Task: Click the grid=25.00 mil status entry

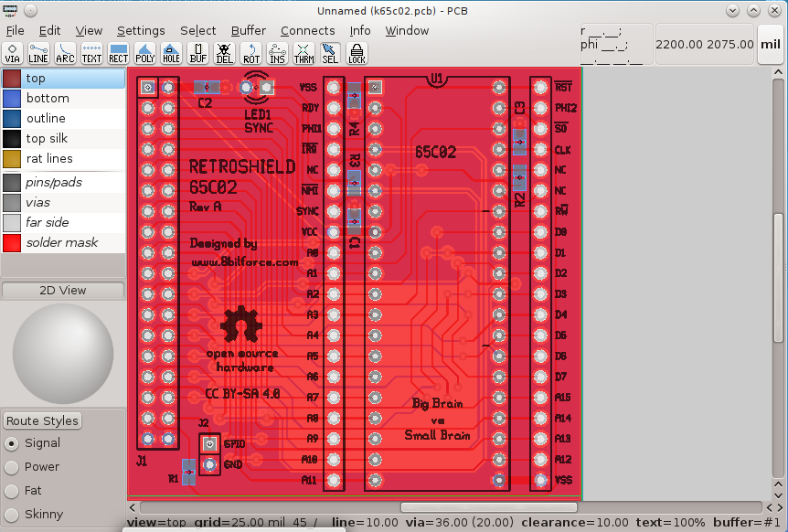Action: (x=242, y=523)
